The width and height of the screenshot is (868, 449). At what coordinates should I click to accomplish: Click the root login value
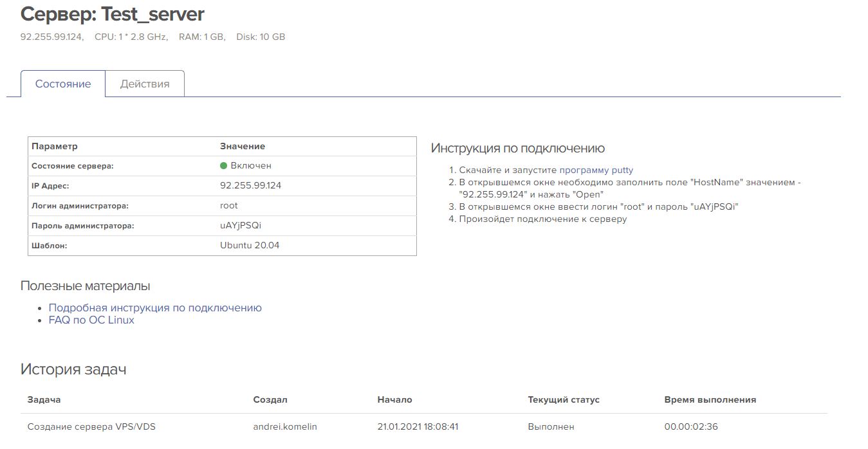(229, 206)
